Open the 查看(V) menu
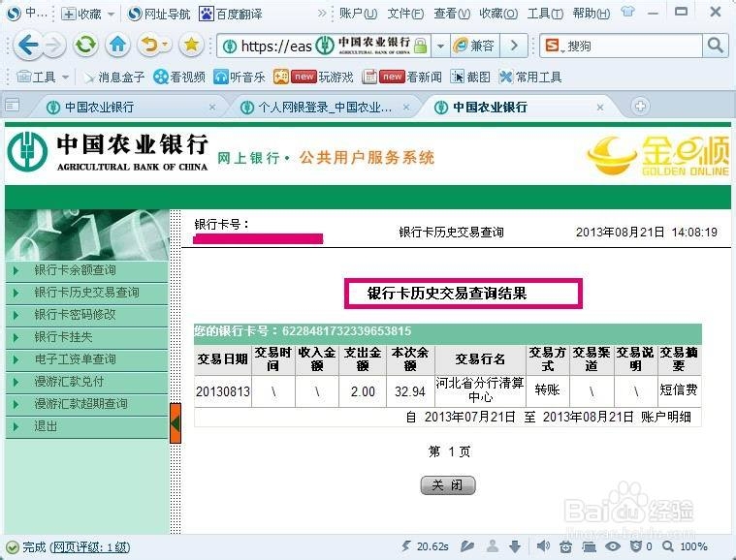 (452, 14)
